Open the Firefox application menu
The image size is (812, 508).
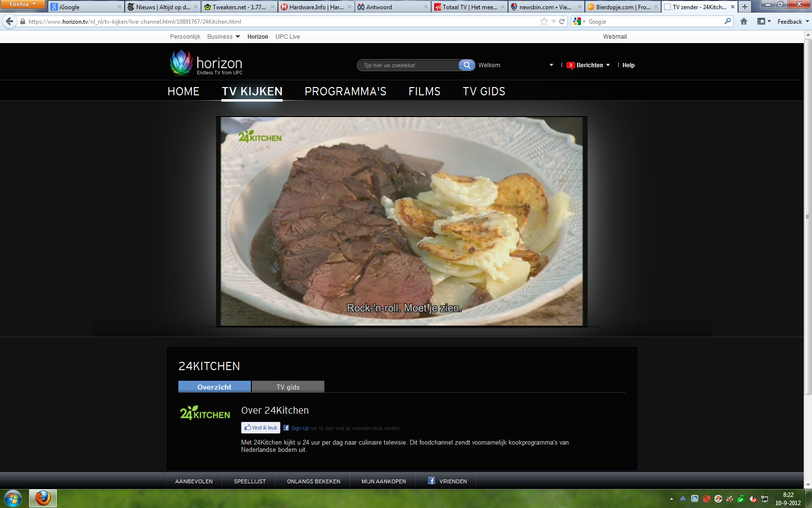point(22,4)
